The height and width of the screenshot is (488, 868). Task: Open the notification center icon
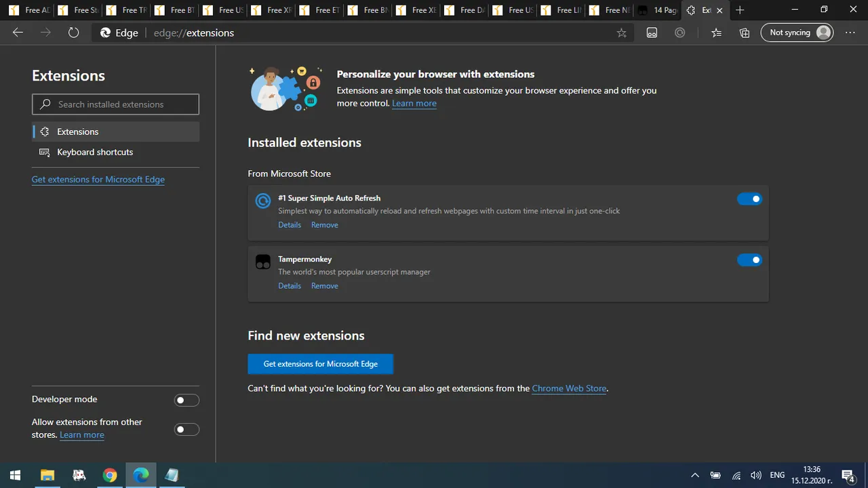point(848,475)
